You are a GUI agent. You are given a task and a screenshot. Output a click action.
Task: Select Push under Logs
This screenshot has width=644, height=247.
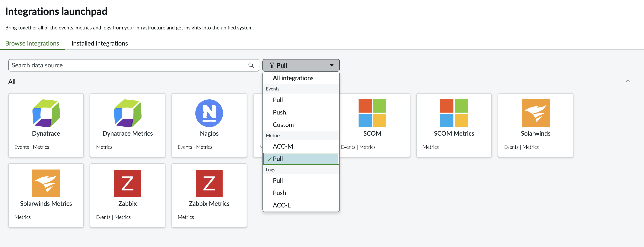(301, 193)
